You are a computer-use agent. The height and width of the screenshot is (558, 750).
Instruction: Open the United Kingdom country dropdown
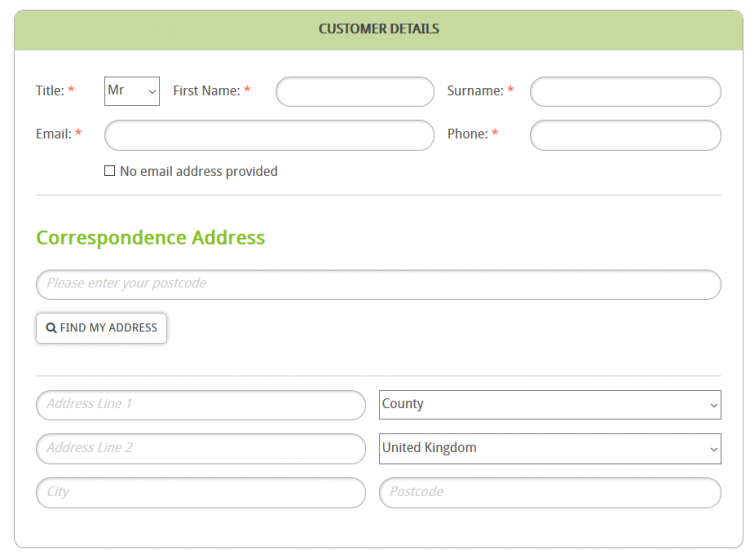click(550, 449)
